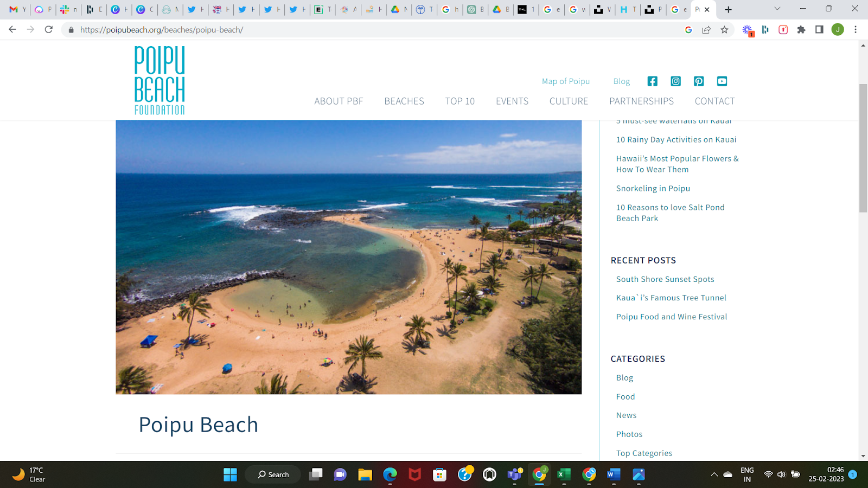
Task: Select the Food category
Action: pos(626,397)
